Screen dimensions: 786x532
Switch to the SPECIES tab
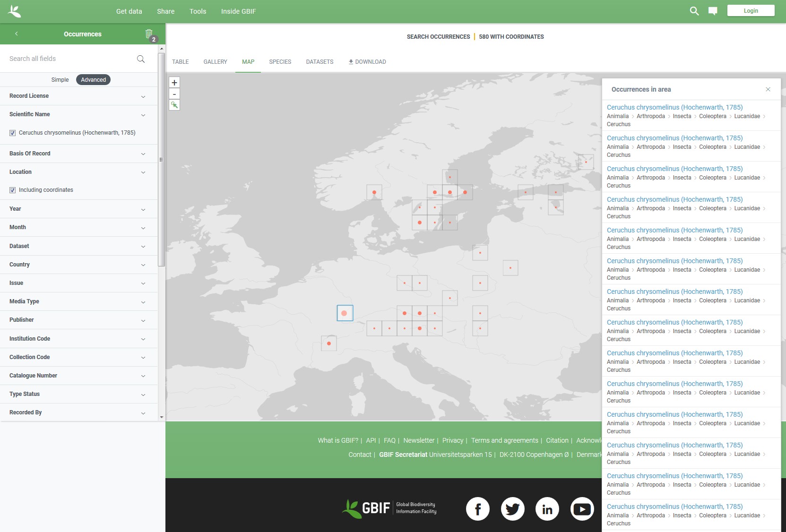coord(280,62)
